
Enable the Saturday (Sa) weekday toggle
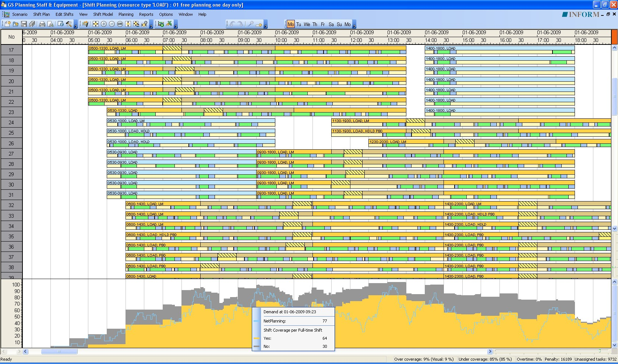click(331, 24)
